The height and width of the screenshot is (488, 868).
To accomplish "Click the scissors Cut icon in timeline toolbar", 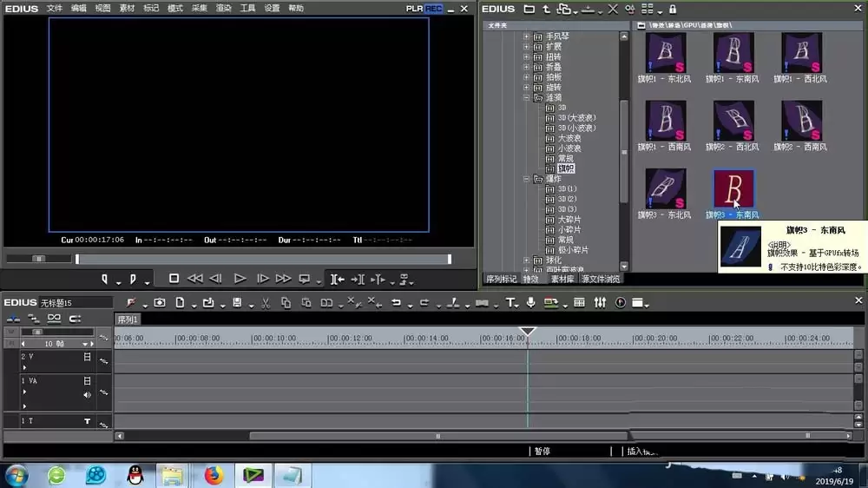I will (266, 302).
